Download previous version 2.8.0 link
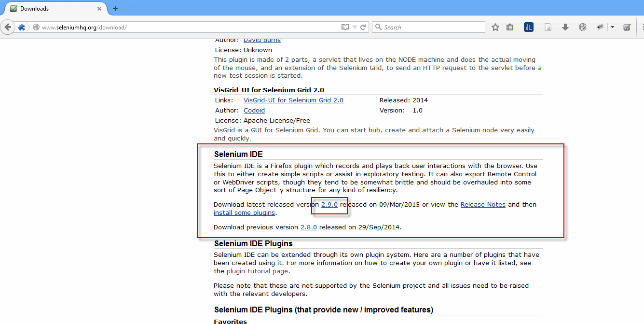 tap(309, 227)
